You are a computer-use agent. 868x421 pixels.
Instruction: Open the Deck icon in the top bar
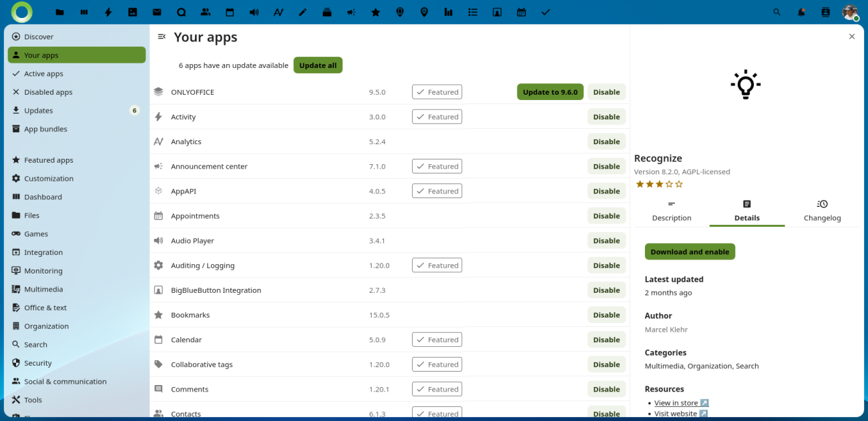[x=327, y=12]
